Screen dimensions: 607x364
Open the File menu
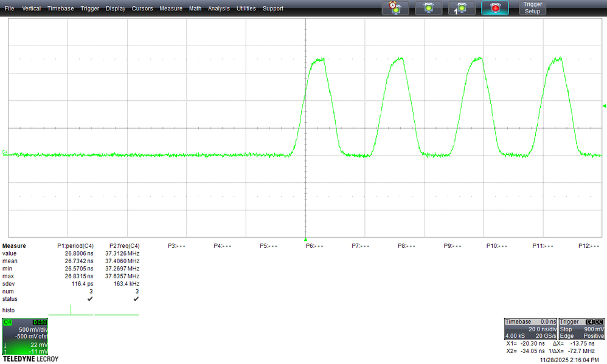pos(9,8)
